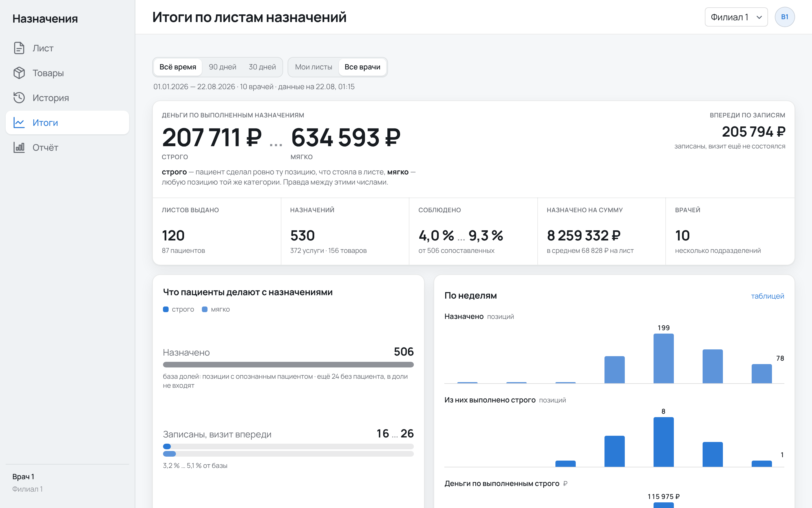The width and height of the screenshot is (812, 508).
Task: Open the История sidebar clock icon
Action: coord(19,98)
